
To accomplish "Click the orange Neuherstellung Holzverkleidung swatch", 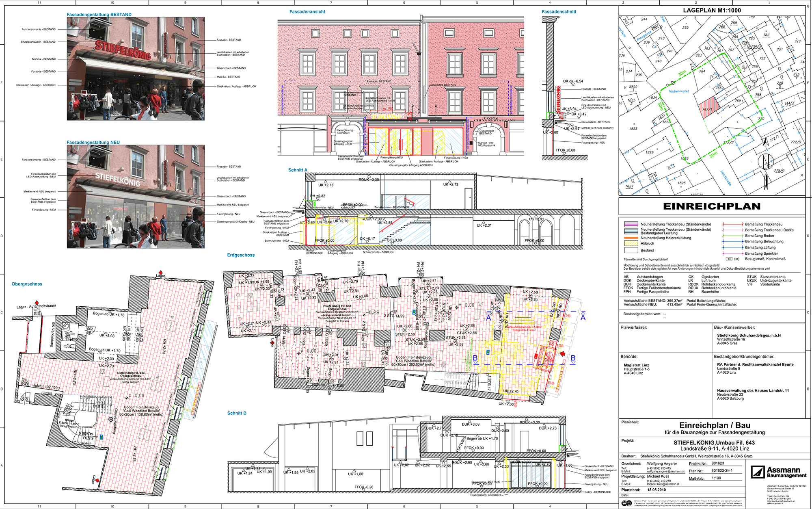I will 631,238.
